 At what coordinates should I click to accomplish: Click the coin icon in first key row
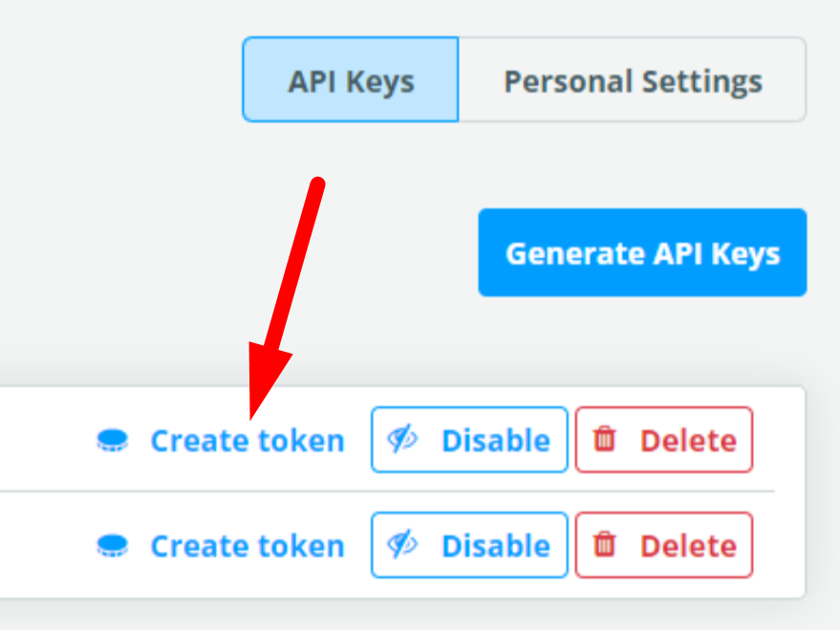[x=113, y=441]
